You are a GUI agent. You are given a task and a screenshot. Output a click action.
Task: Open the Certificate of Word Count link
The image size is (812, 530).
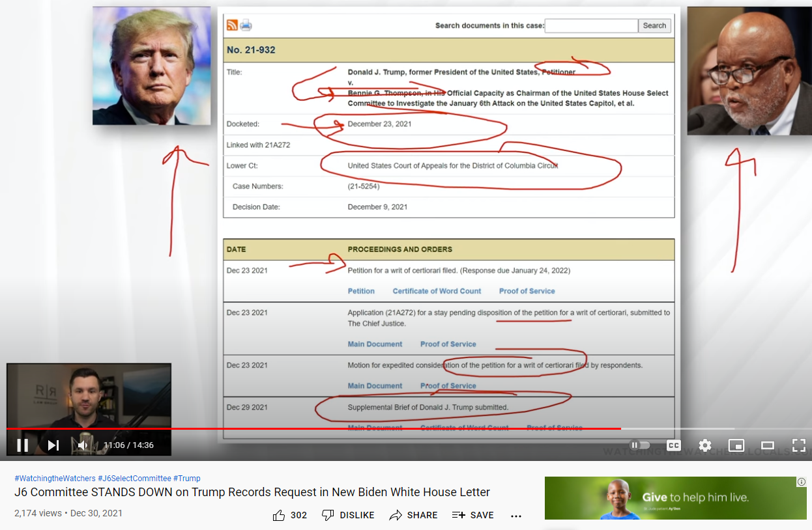pos(437,291)
